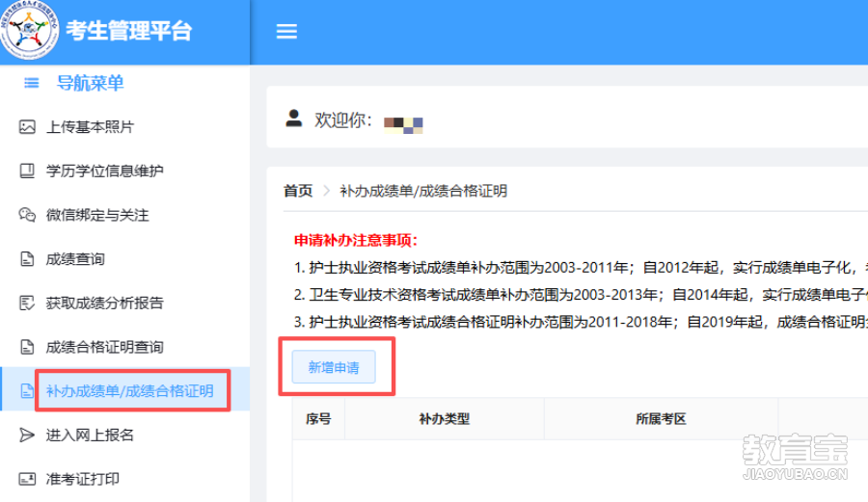Toggle sidebar with the hamburger icon
The width and height of the screenshot is (868, 502).
click(286, 31)
